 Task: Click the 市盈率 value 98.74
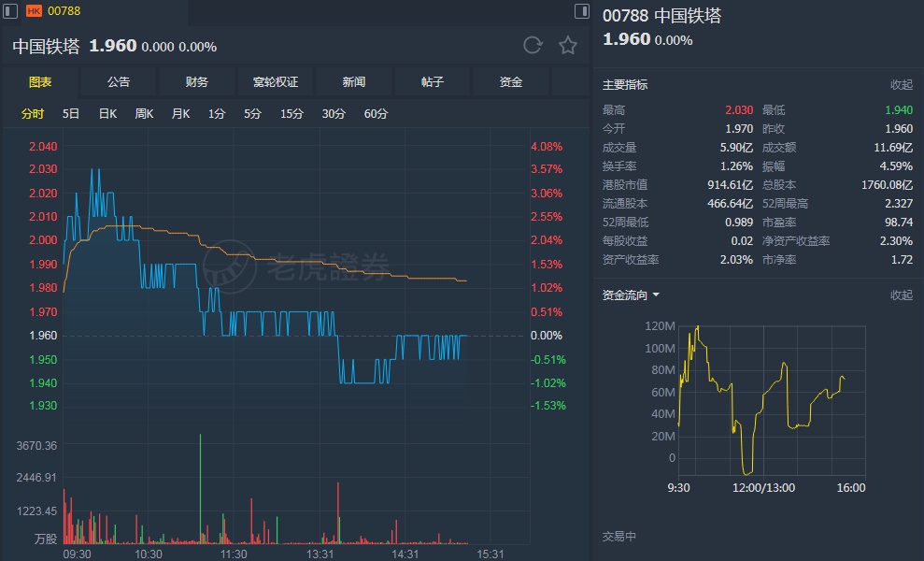[x=899, y=223]
